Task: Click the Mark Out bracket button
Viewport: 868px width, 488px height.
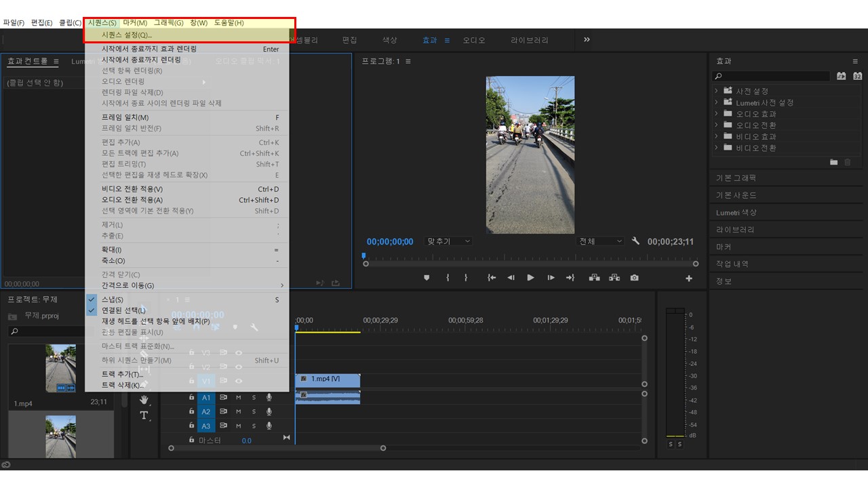Action: point(466,277)
